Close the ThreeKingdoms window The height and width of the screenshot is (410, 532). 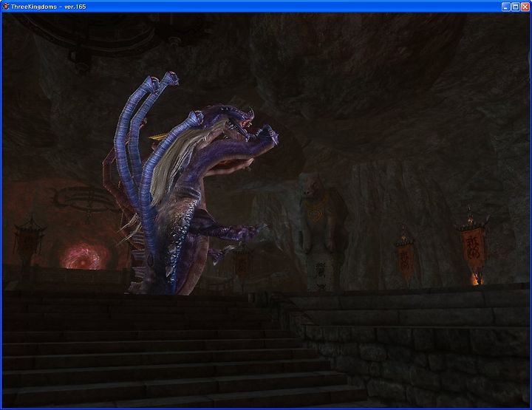point(525,7)
